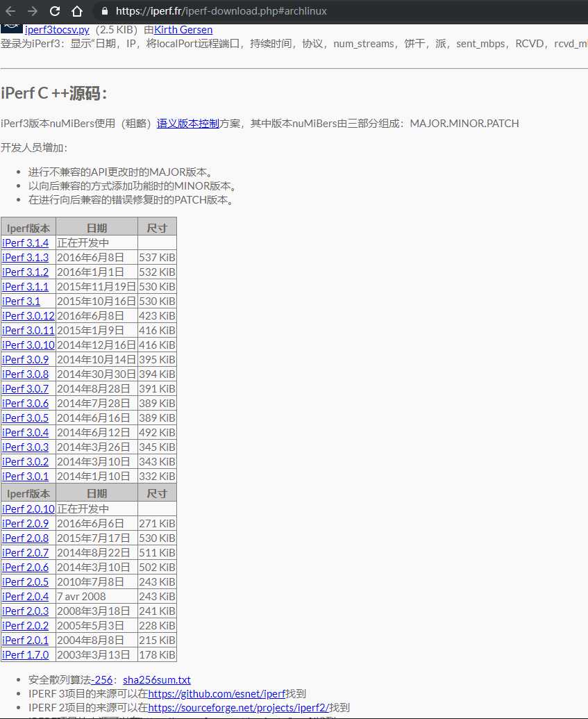Select the 492 KiB size cell
This screenshot has height=719, width=588.
[157, 433]
